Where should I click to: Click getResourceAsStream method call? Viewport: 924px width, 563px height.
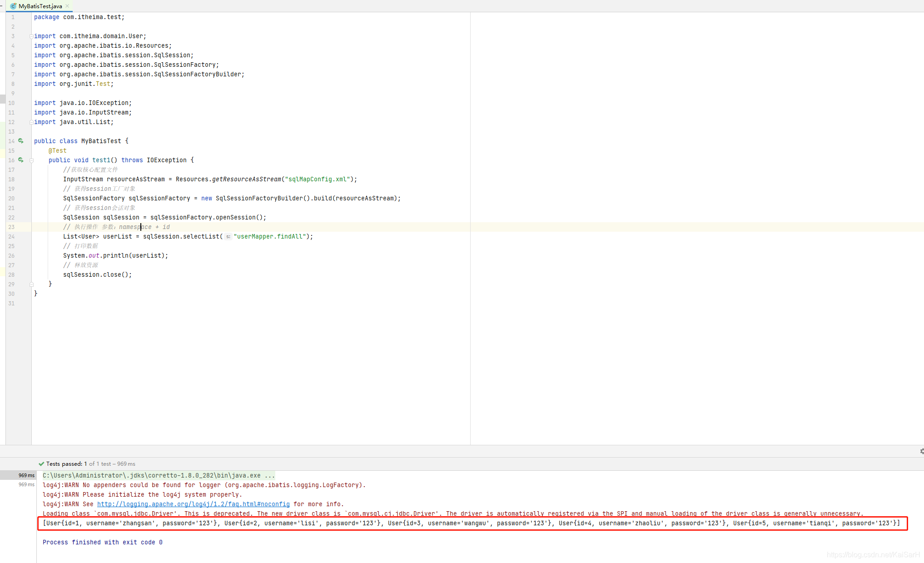[247, 179]
